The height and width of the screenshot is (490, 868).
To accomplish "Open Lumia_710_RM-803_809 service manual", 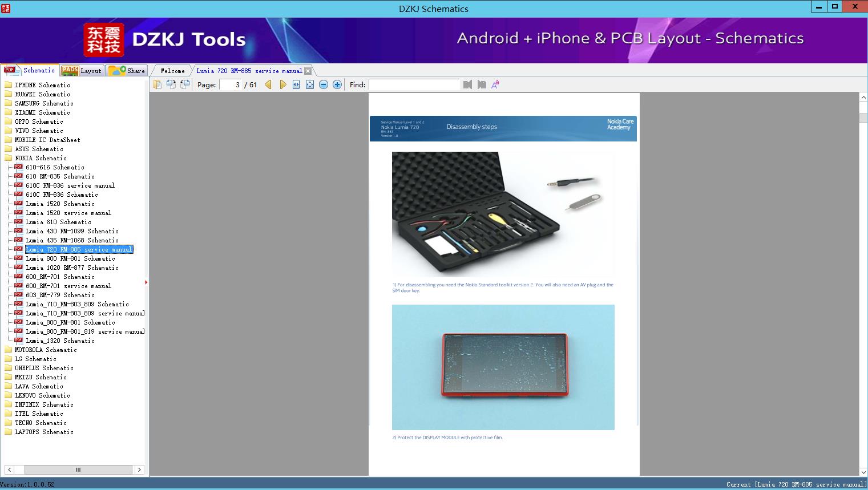I will pyautogui.click(x=85, y=313).
